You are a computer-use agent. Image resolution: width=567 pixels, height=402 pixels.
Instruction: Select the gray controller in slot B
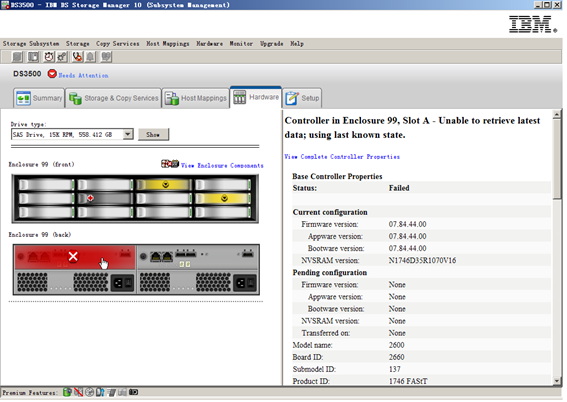(x=197, y=257)
